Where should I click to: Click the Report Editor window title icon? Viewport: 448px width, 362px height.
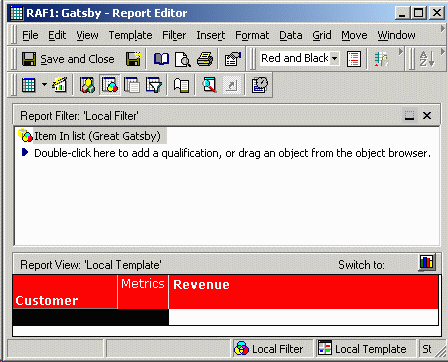click(17, 13)
